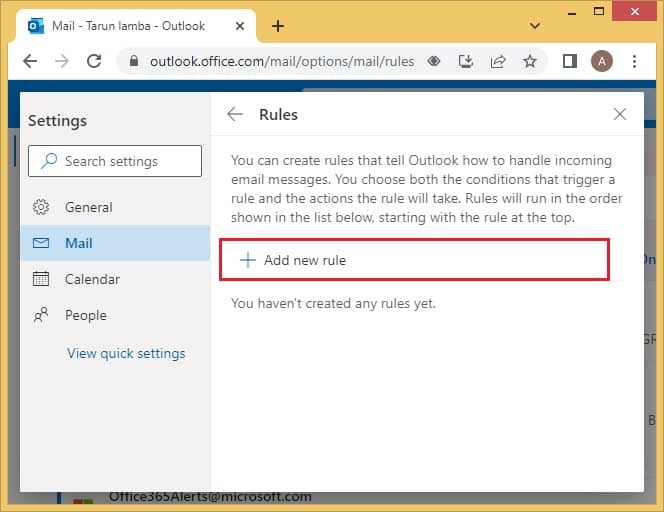This screenshot has width=664, height=512.
Task: Click the browser Back arrow
Action: 30,61
